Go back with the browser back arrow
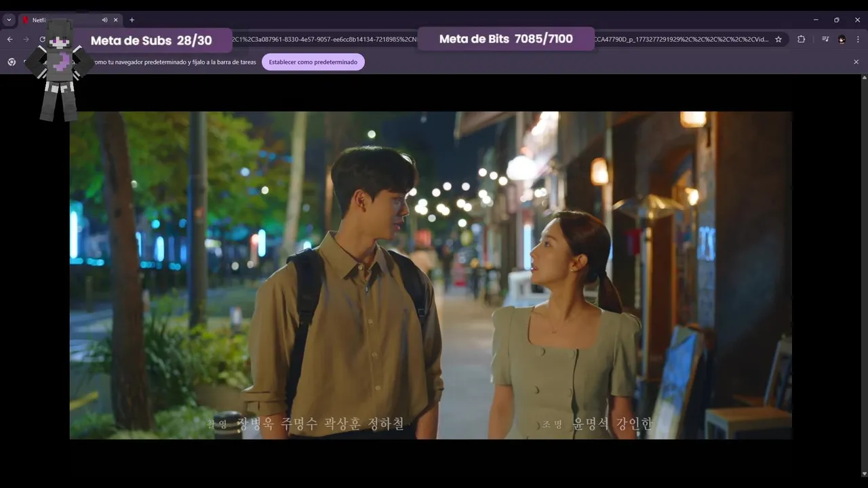Viewport: 868px width, 488px height. coord(9,39)
